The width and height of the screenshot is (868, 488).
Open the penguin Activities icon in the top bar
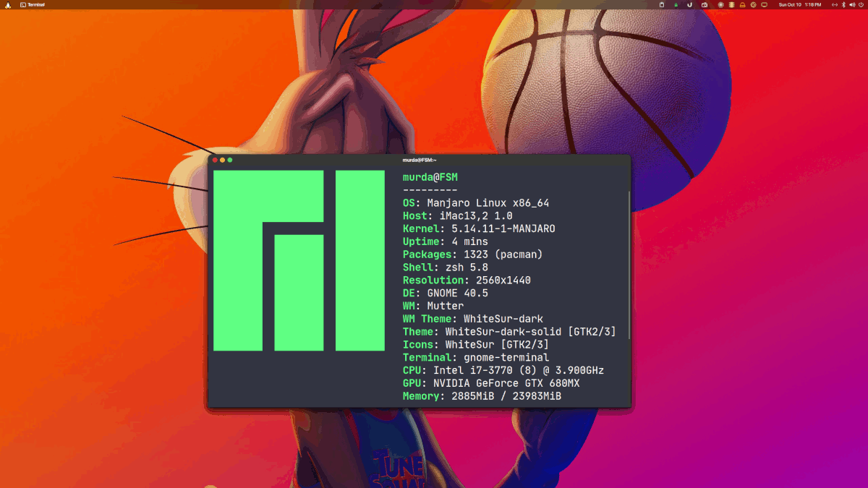tap(7, 4)
